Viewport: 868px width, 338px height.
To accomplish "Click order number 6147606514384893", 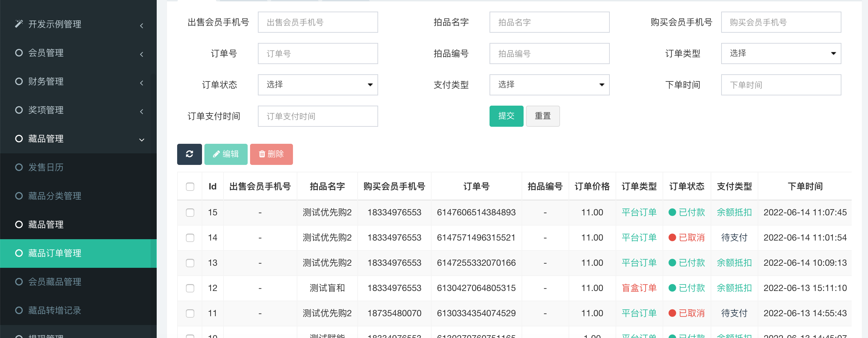I will click(x=476, y=212).
